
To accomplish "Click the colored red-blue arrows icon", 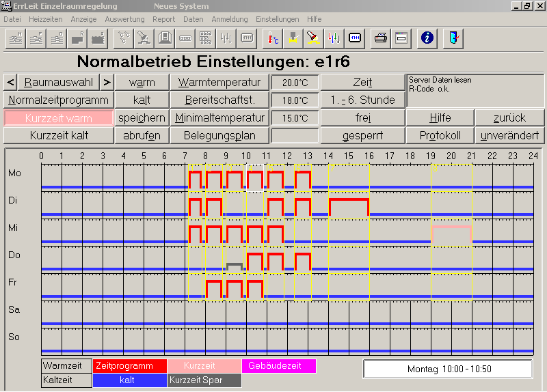I will click(334, 38).
